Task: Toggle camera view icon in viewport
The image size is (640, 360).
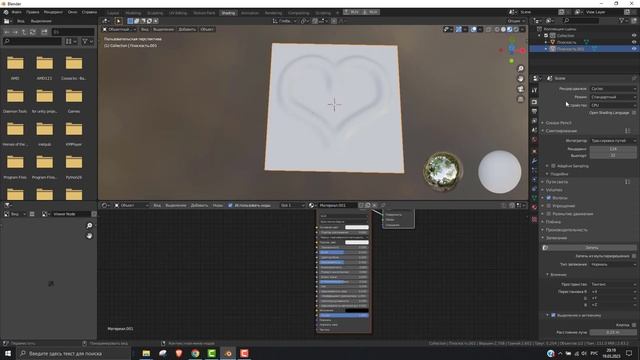Action: (x=520, y=89)
